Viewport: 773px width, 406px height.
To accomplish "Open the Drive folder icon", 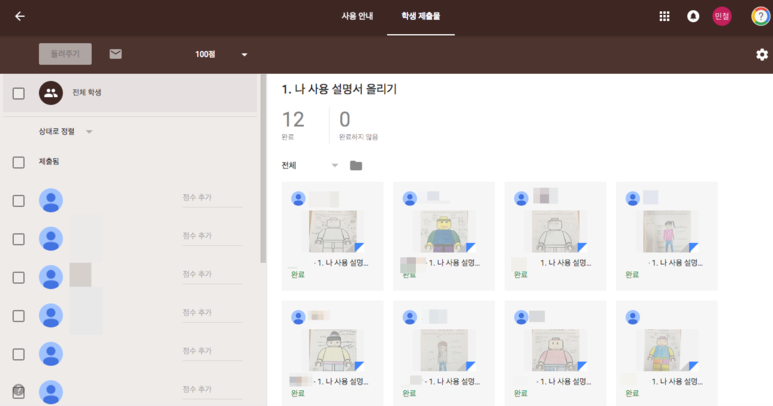I will (x=356, y=166).
